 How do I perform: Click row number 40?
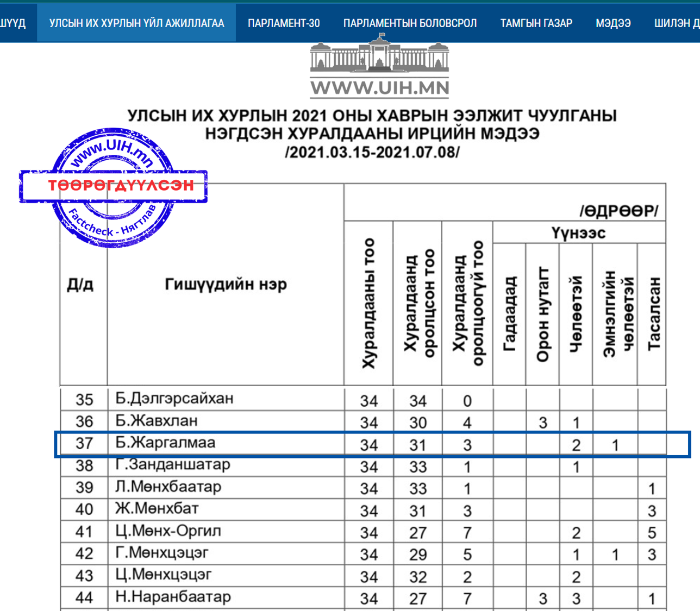[84, 509]
